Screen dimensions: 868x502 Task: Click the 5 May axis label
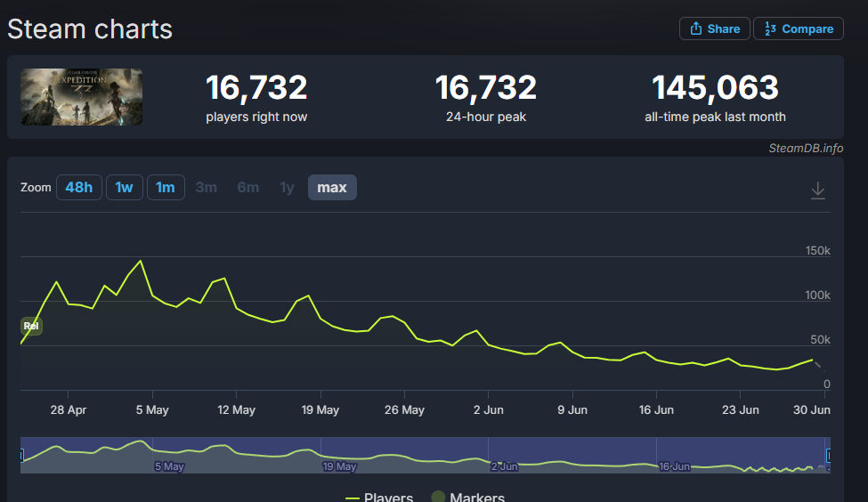pos(152,410)
